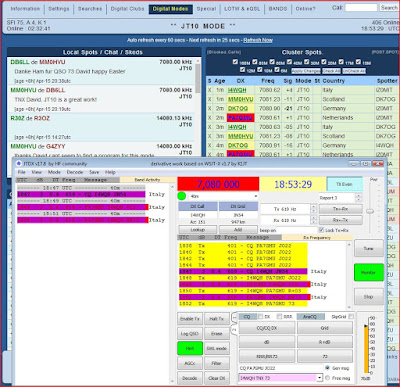
Task: Click the Halt Tx button
Action: (217, 319)
